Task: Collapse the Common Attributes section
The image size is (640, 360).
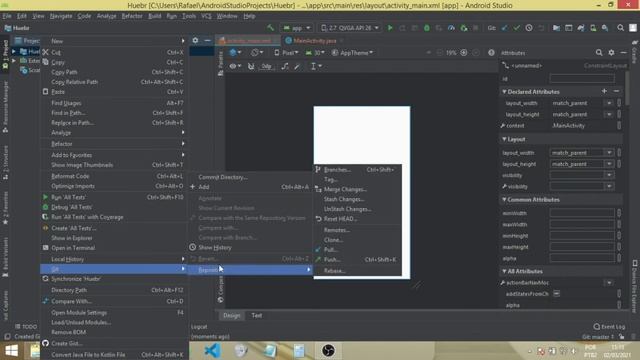Action: (x=504, y=200)
